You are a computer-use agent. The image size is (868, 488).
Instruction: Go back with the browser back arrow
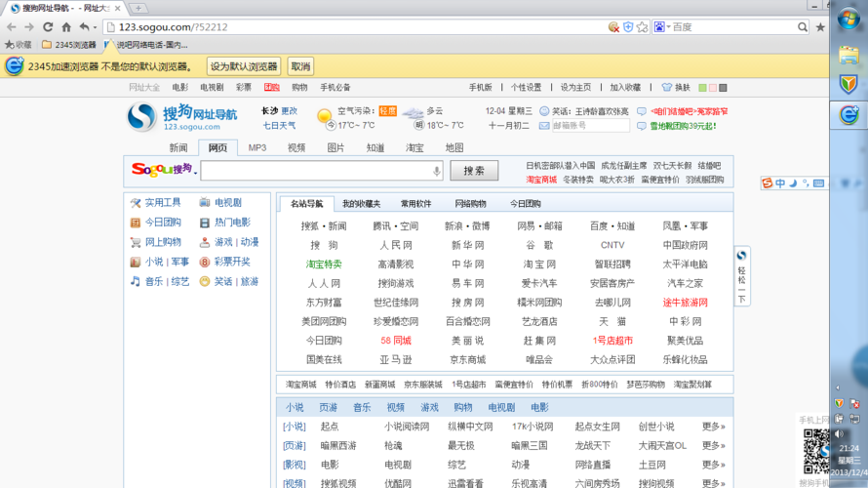coord(11,26)
